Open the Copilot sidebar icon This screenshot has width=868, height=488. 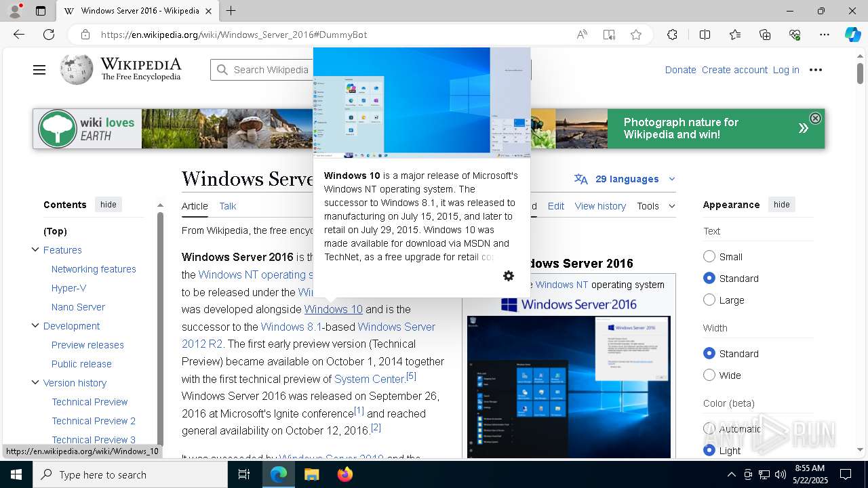(x=852, y=35)
